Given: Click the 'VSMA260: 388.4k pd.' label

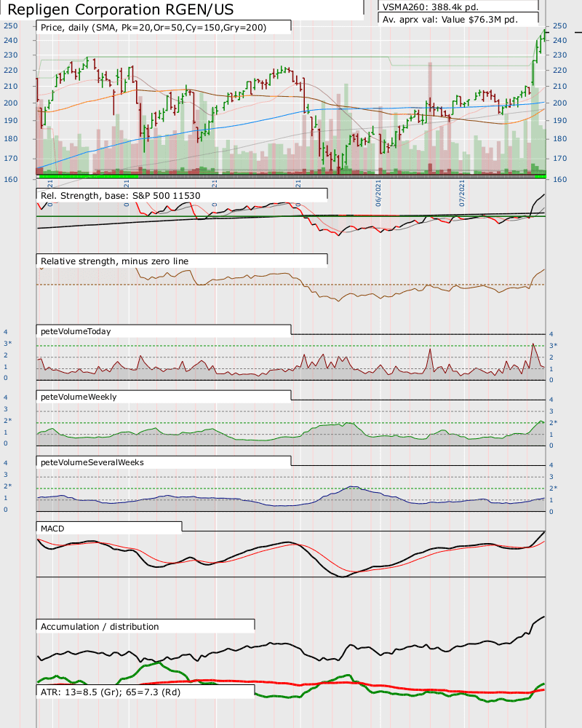Looking at the screenshot, I should point(430,7).
